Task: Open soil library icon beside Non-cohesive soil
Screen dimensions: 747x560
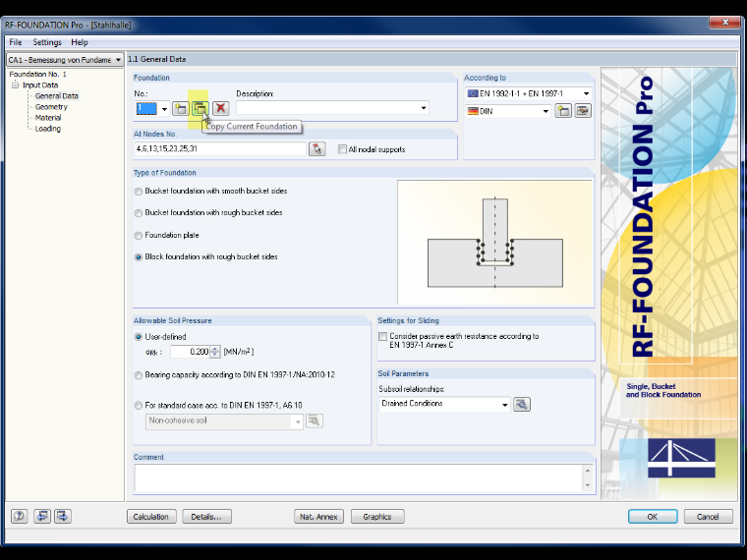Action: [x=314, y=420]
